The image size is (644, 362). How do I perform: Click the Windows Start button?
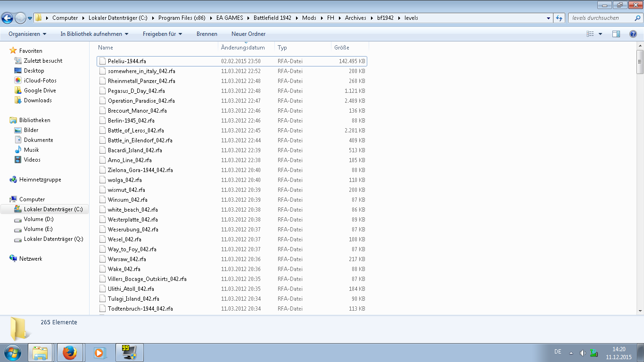(x=12, y=353)
